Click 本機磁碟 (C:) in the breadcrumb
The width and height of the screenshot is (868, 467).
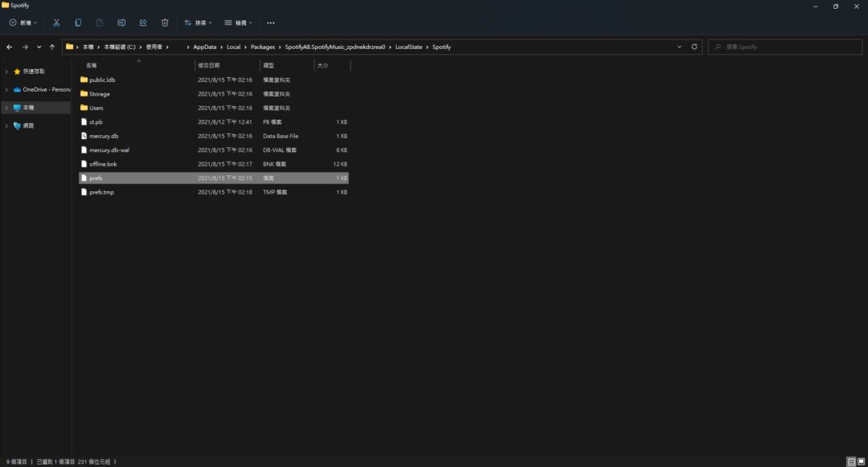coord(120,47)
